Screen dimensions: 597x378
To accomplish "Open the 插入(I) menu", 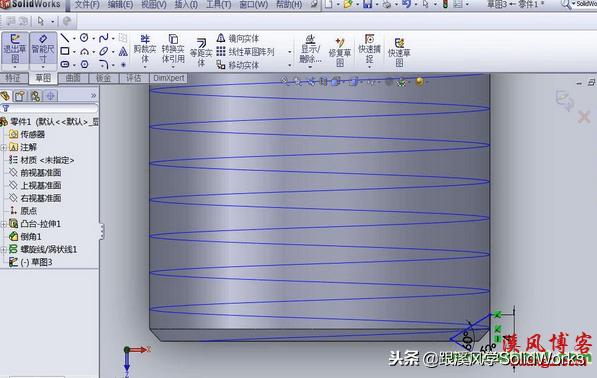I will click(x=186, y=5).
